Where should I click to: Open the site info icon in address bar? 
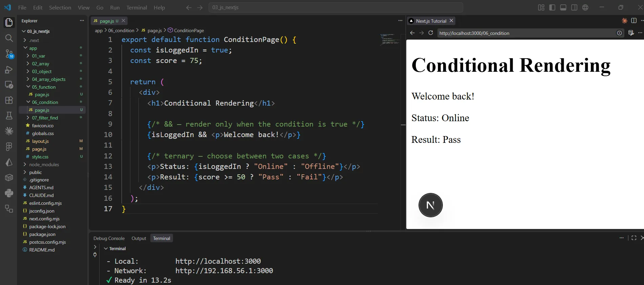click(619, 33)
